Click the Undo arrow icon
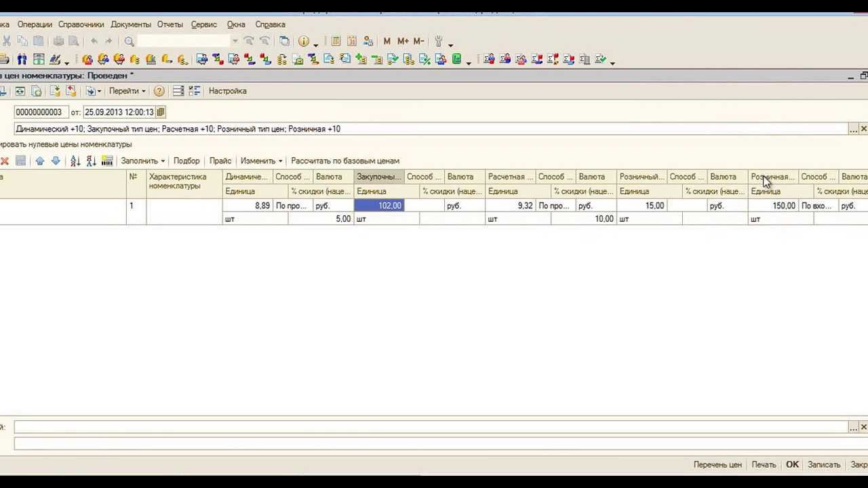The image size is (868, 488). click(x=94, y=41)
